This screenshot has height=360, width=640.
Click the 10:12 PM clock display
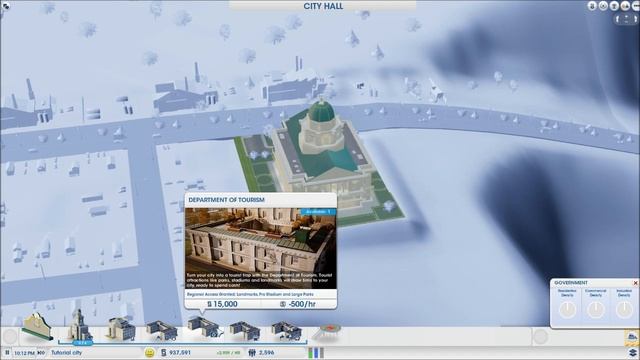(24, 353)
